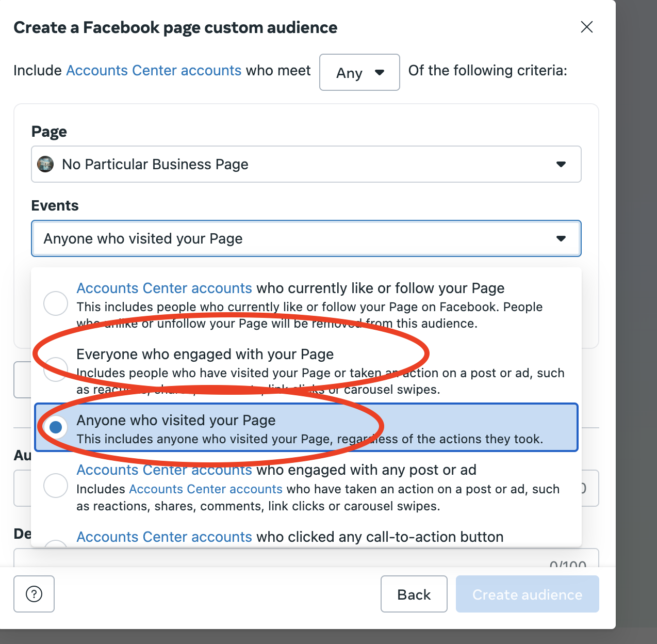Image resolution: width=657 pixels, height=644 pixels.
Task: Open Accounts Center accounts link in Include sentence
Action: coord(154,70)
